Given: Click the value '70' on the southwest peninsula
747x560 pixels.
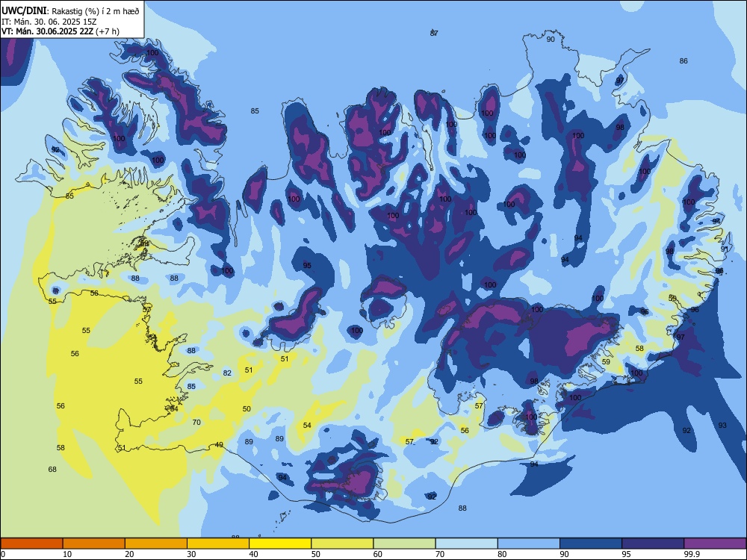Looking at the screenshot, I should 196,423.
